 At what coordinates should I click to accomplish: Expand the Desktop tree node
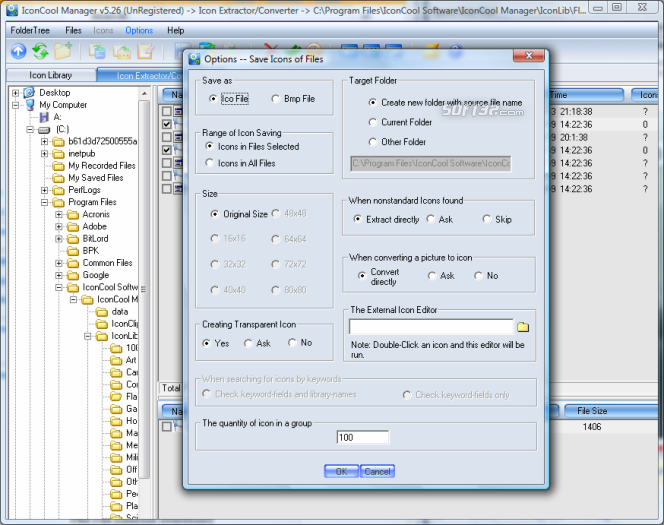16,93
